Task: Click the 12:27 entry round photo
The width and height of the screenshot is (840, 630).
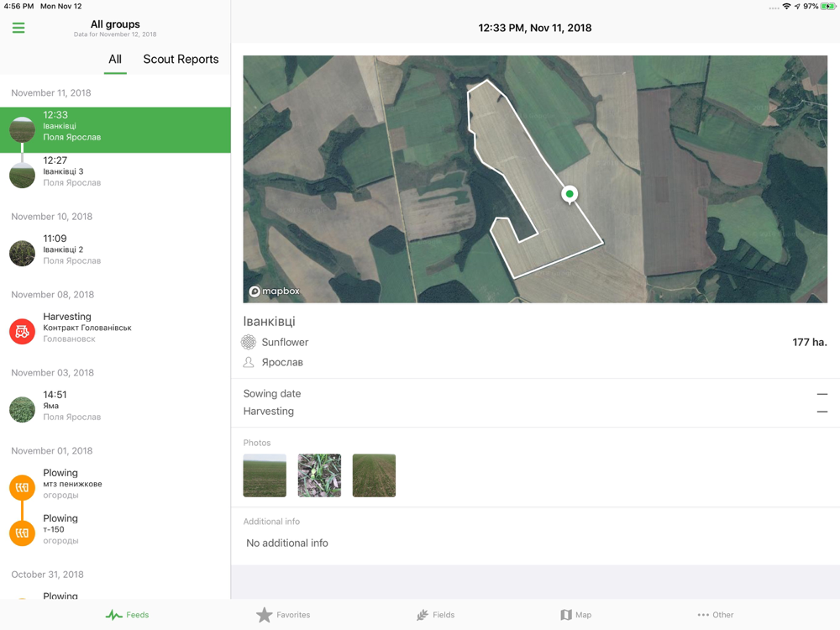Action: click(x=22, y=176)
